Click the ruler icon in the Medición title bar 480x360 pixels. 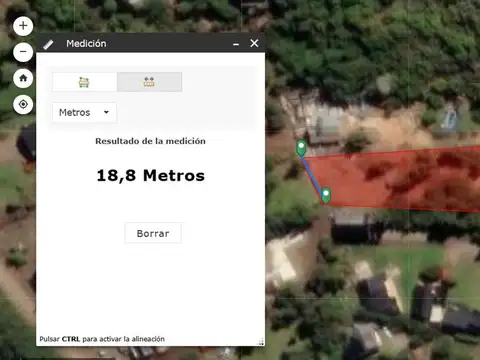pos(48,44)
